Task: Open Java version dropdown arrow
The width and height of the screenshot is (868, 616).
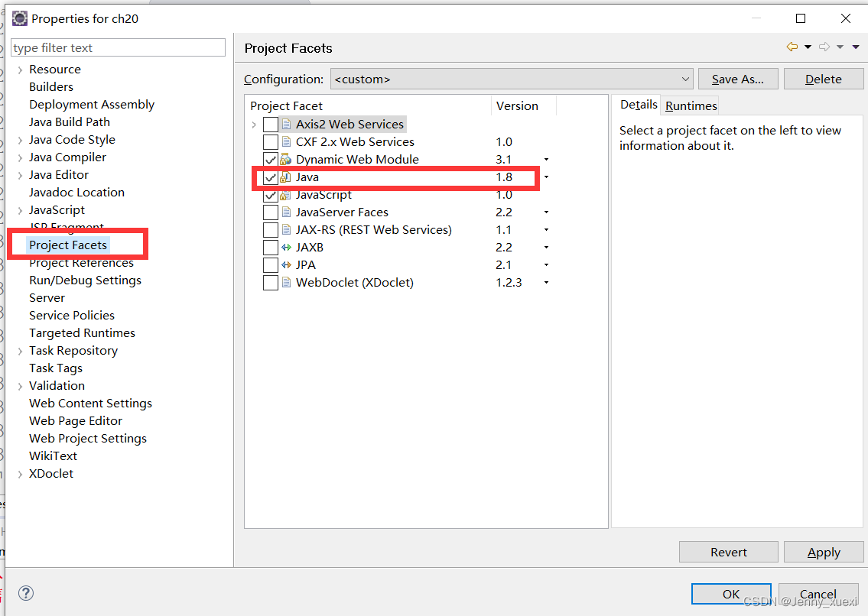Action: (x=546, y=177)
